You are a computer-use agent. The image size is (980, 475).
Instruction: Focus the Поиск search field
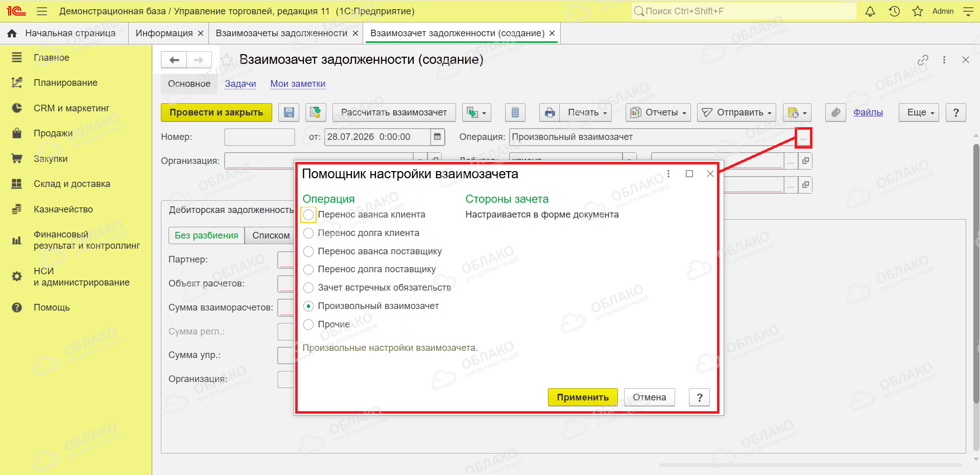click(744, 11)
